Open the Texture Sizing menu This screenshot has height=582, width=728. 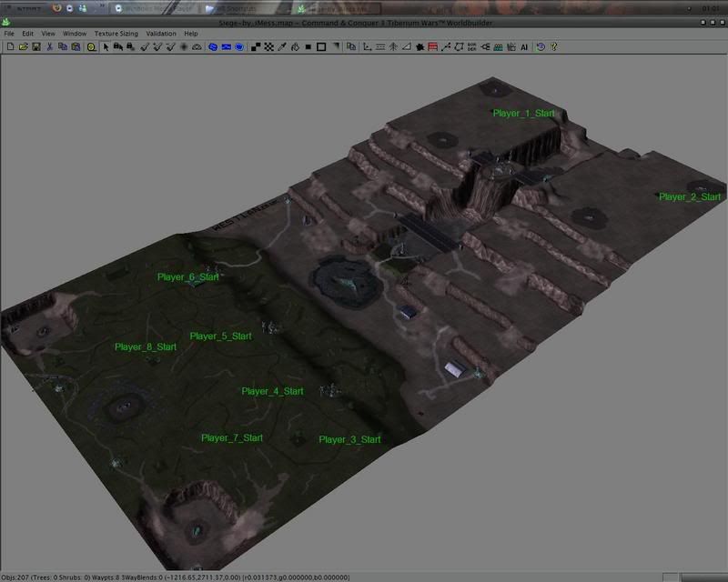(116, 34)
